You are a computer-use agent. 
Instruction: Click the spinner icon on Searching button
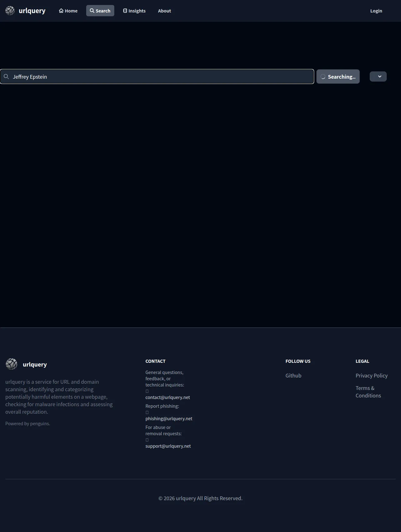pyautogui.click(x=323, y=77)
